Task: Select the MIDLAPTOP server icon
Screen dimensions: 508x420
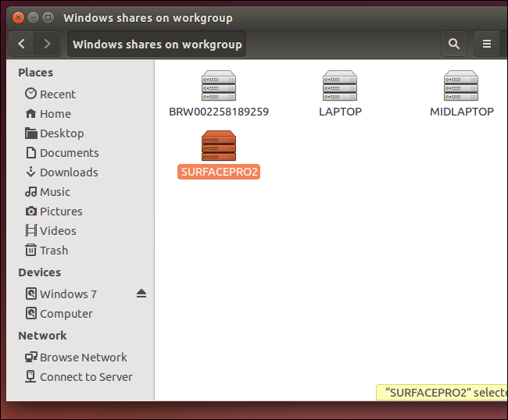Action: point(461,86)
